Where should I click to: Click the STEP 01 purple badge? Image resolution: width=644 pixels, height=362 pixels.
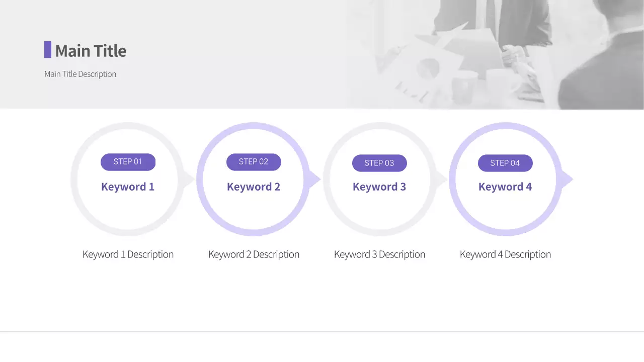(128, 162)
